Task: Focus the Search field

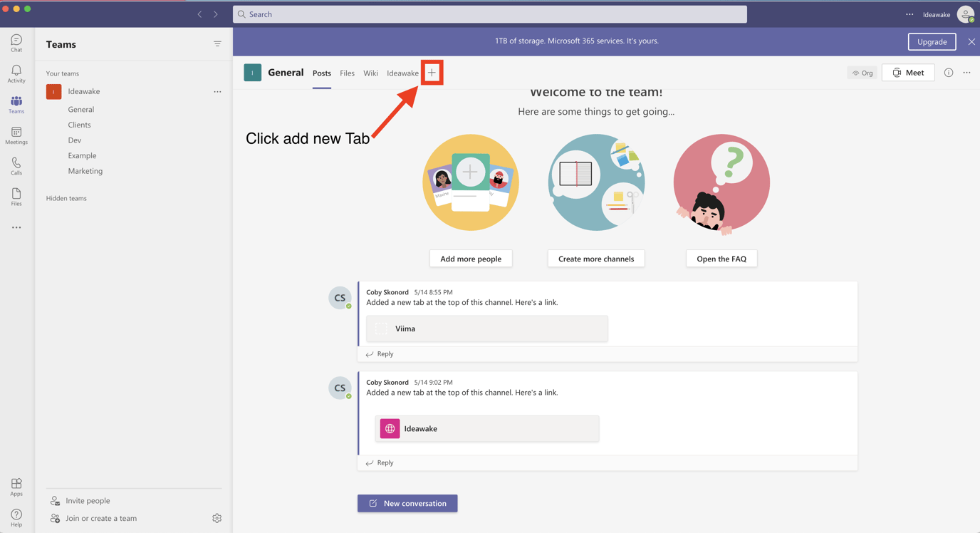Action: [490, 14]
